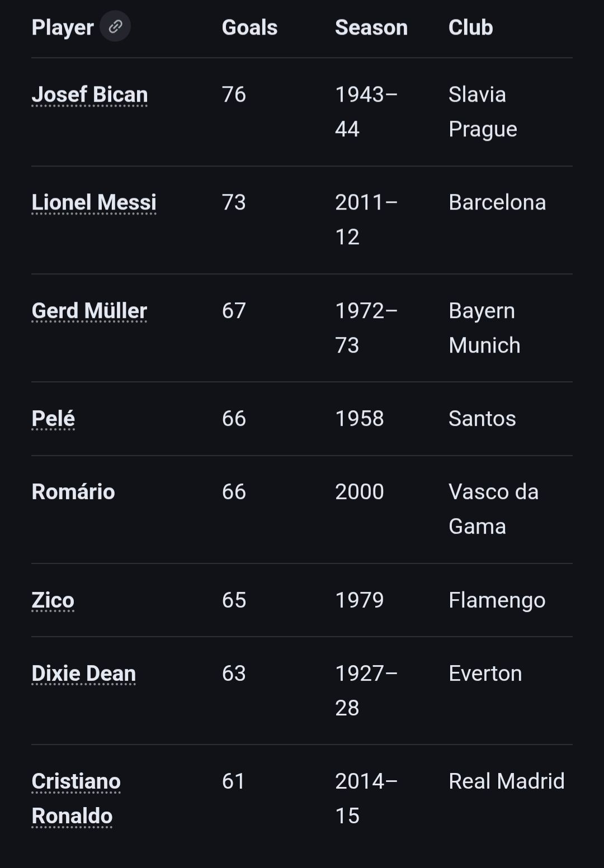This screenshot has width=604, height=868.
Task: Click the Goals column header
Action: [x=249, y=27]
